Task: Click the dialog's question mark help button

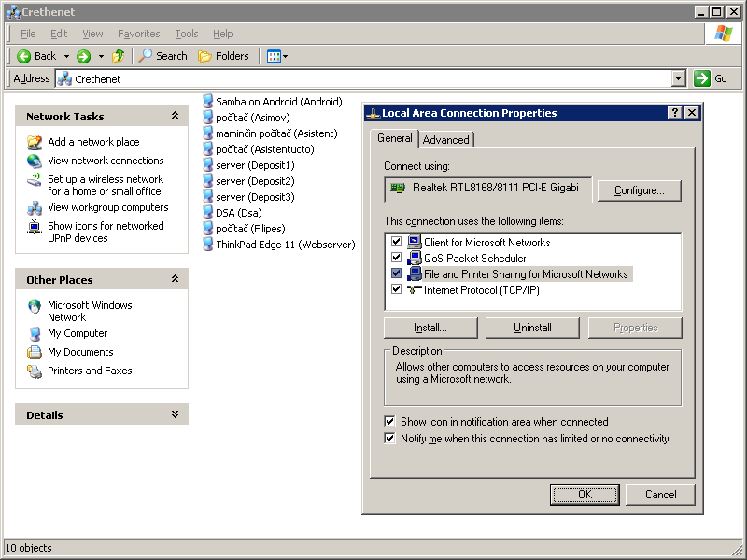Action: pos(674,113)
